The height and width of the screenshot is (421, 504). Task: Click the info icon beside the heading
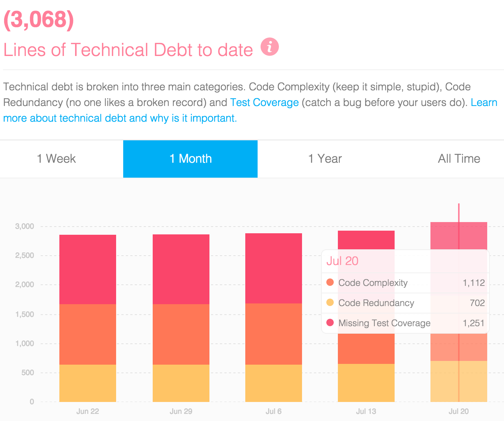[x=270, y=47]
